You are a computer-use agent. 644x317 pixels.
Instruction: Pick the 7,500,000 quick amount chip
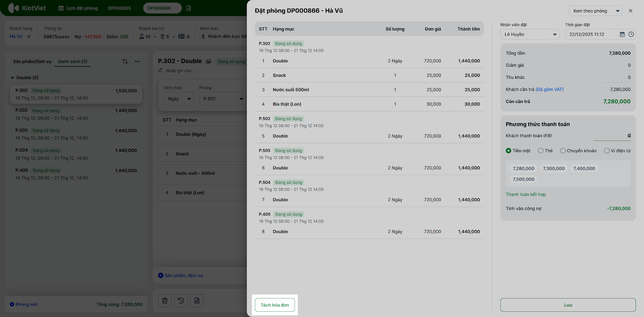(x=524, y=179)
